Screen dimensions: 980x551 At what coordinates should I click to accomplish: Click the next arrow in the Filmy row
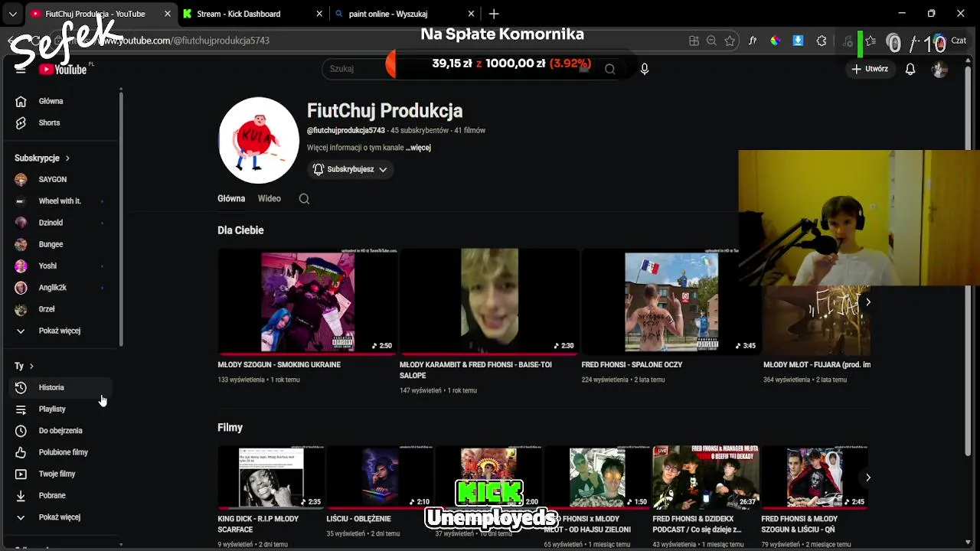point(867,478)
